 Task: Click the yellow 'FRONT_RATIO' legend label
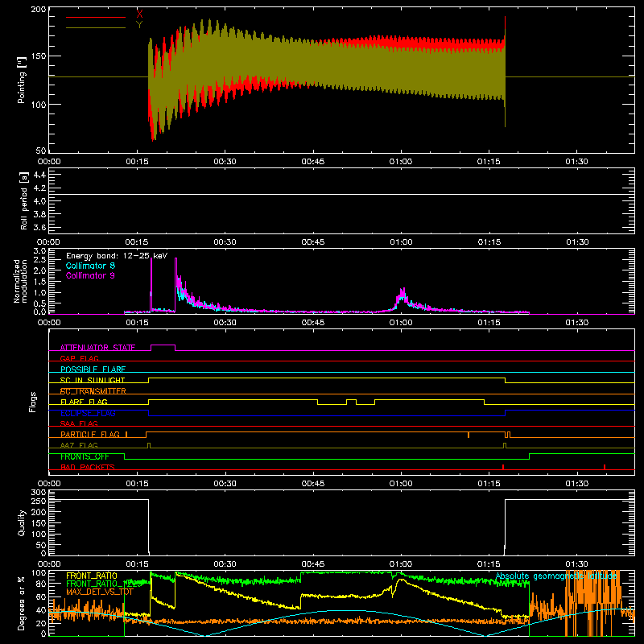point(92,576)
